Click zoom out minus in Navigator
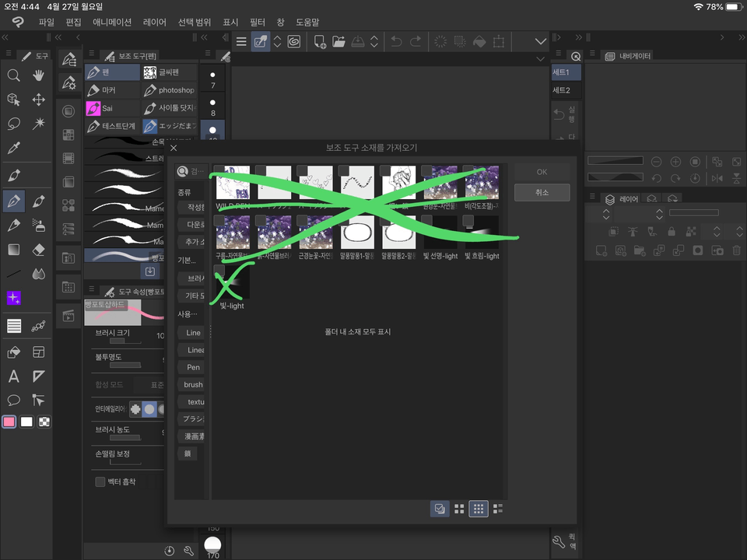This screenshot has height=560, width=747. [656, 162]
